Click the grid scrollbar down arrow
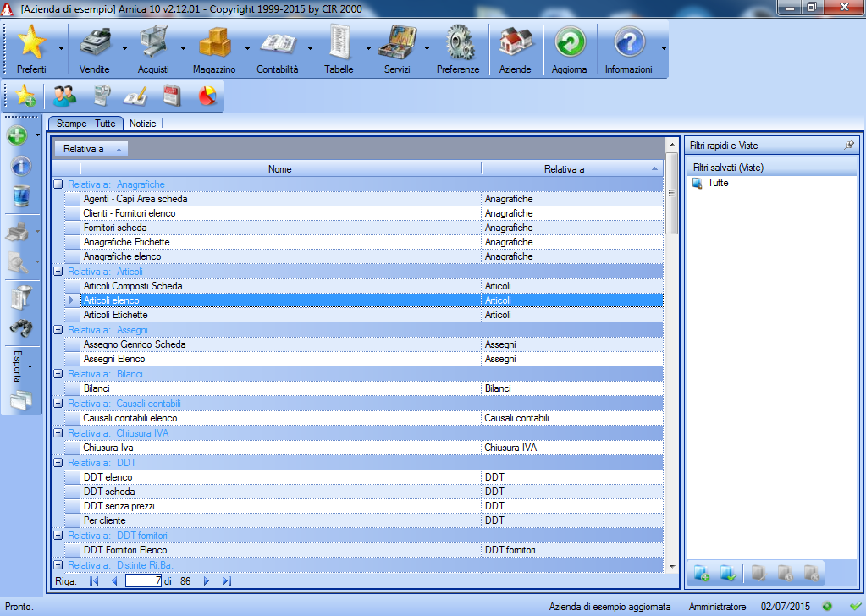Image resolution: width=866 pixels, height=616 pixels. (672, 566)
